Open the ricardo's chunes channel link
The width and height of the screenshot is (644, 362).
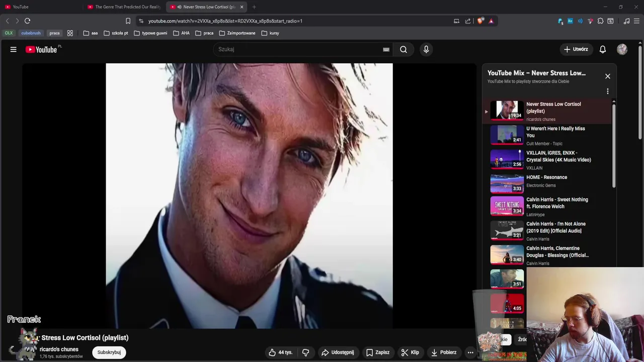59,349
